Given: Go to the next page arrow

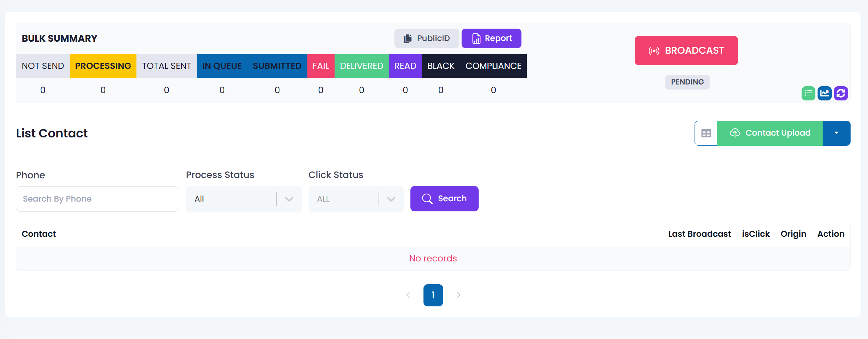Looking at the screenshot, I should (x=458, y=295).
